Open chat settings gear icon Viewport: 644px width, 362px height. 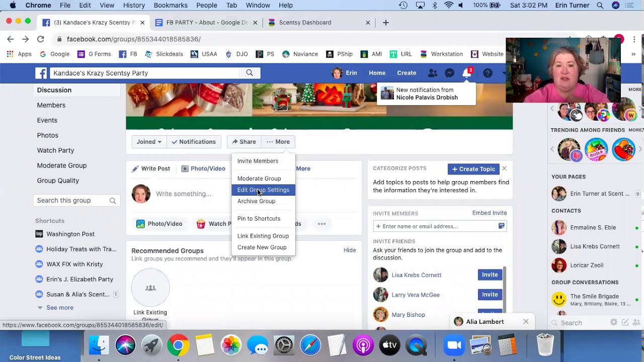click(614, 323)
